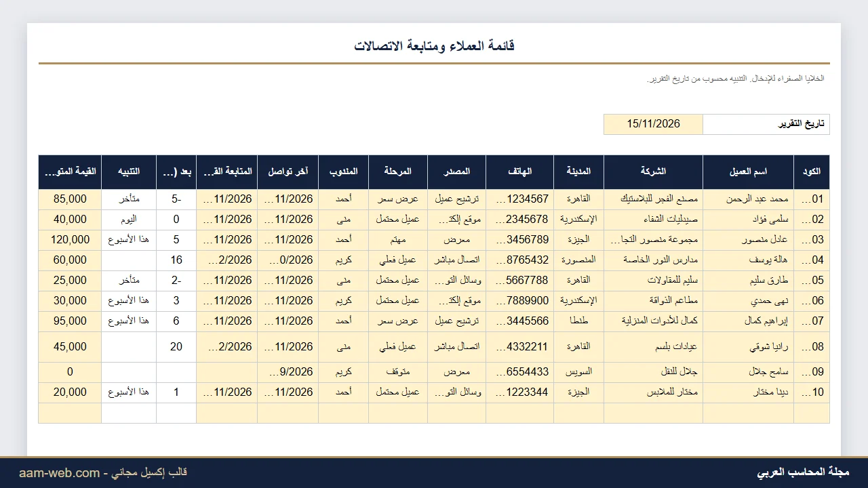Image resolution: width=868 pixels, height=488 pixels.
Task: Select the 'المدينة' column header
Action: (579, 172)
